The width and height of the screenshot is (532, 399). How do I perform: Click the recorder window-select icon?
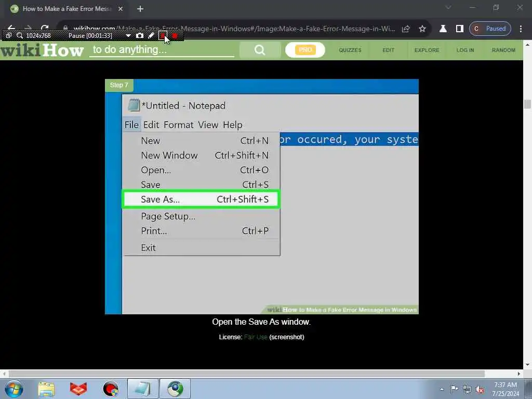coord(9,35)
